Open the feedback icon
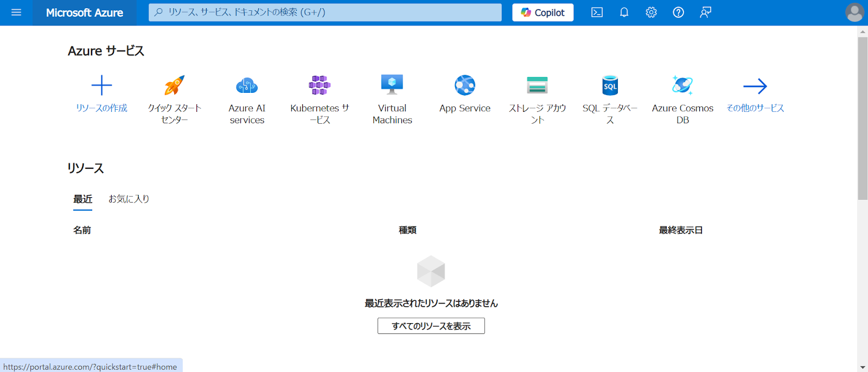The height and width of the screenshot is (372, 868). click(705, 12)
